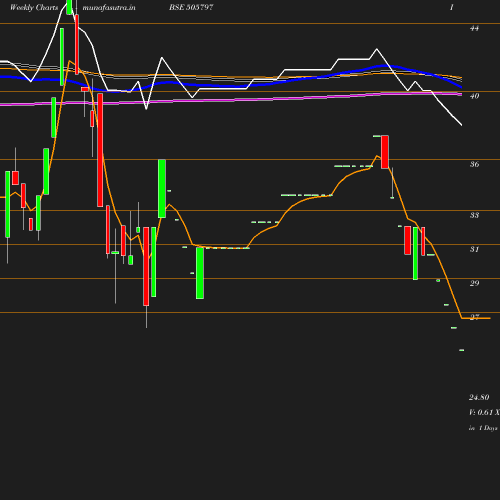
Task: Click the tall red candle below 40
Action: coord(100,150)
